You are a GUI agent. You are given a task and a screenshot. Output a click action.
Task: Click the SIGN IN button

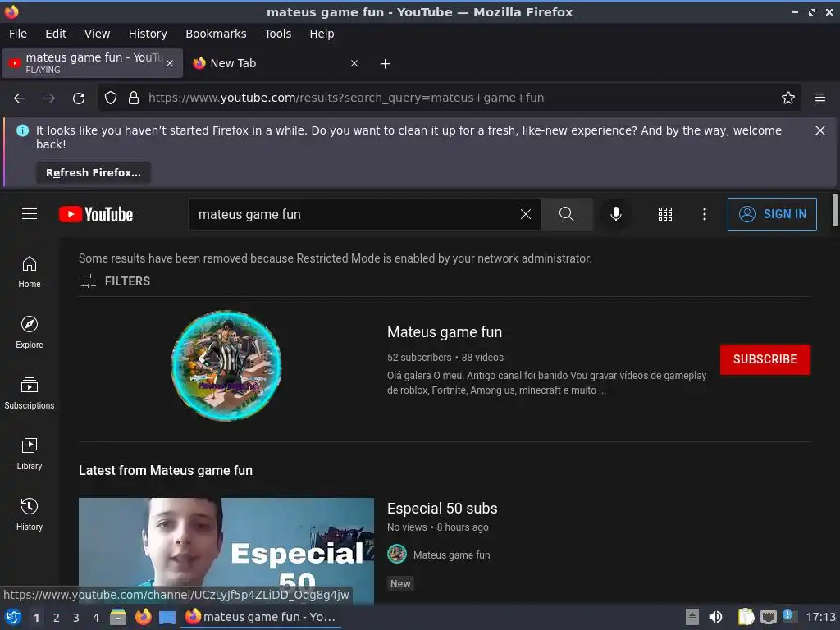(x=772, y=214)
